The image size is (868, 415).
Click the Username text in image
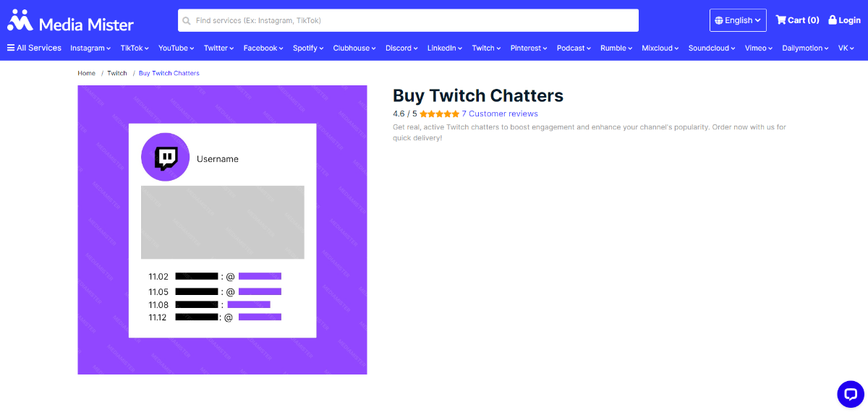point(218,159)
